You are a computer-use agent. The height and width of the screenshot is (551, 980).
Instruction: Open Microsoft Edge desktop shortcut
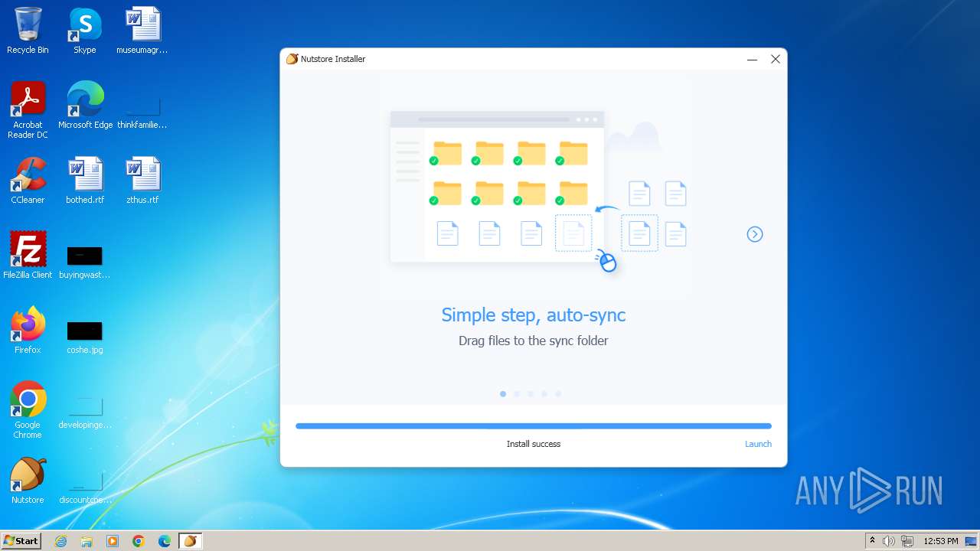tap(85, 106)
